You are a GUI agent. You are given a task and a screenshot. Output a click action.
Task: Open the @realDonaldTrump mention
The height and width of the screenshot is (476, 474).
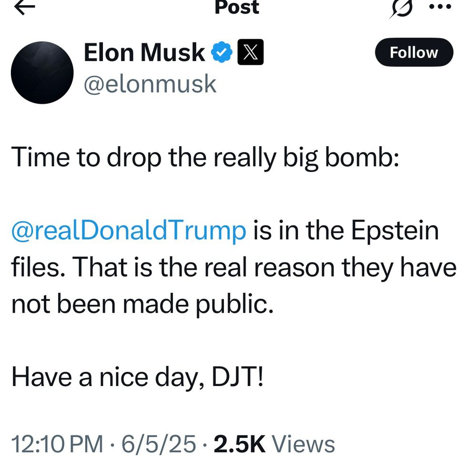(129, 231)
